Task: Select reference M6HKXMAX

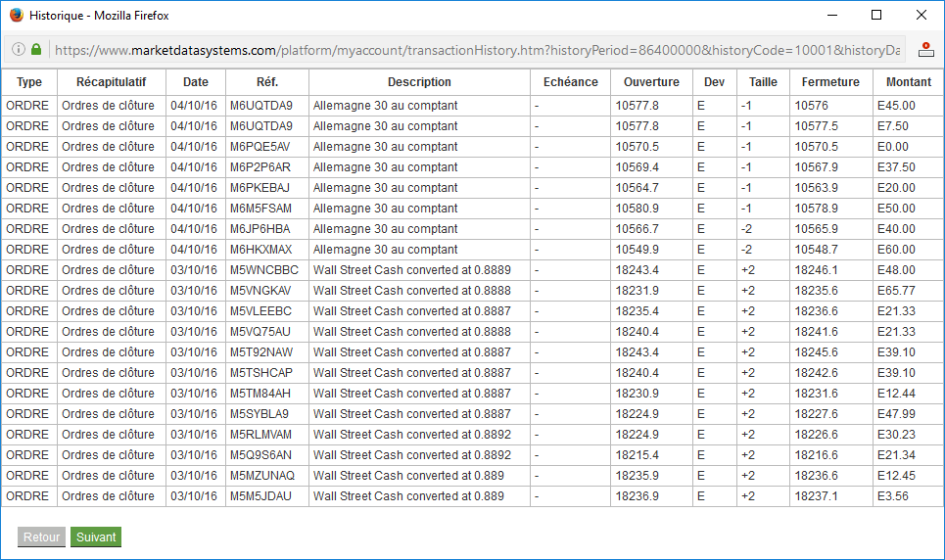Action: point(260,249)
